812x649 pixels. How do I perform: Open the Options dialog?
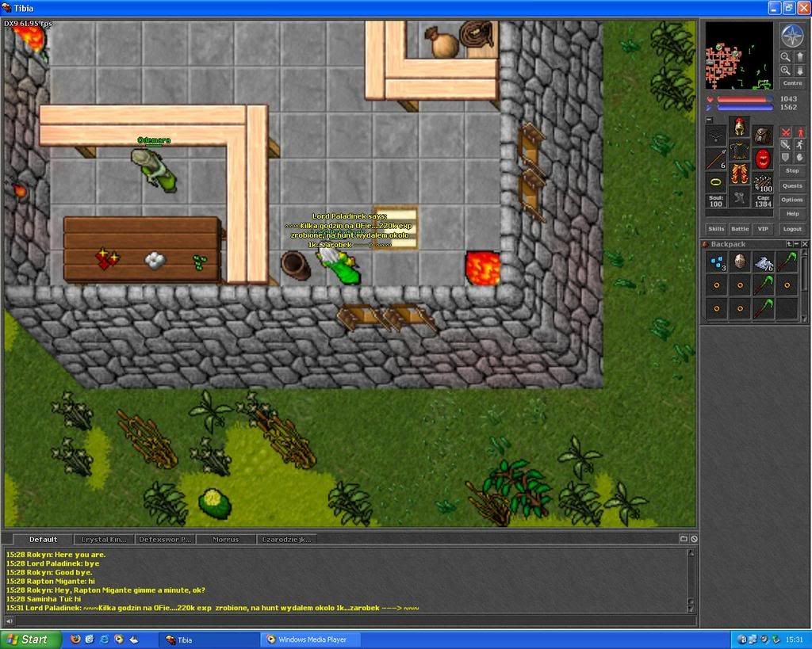tap(792, 200)
